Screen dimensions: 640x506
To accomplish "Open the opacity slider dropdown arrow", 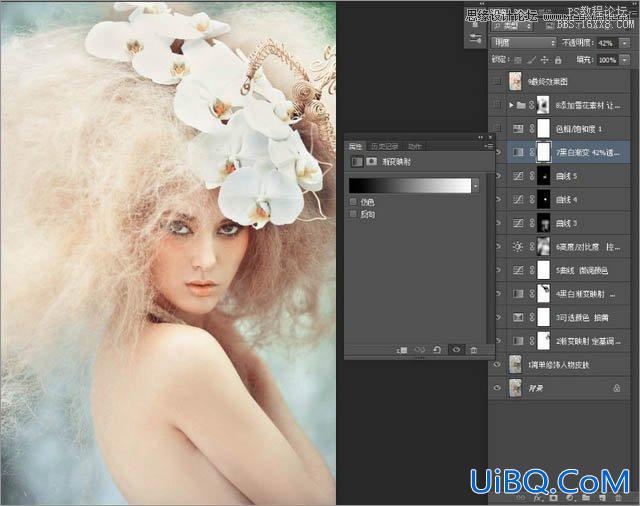I will click(624, 43).
